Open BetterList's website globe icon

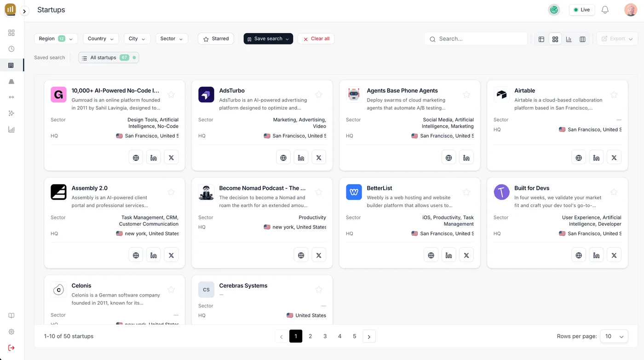pos(431,255)
